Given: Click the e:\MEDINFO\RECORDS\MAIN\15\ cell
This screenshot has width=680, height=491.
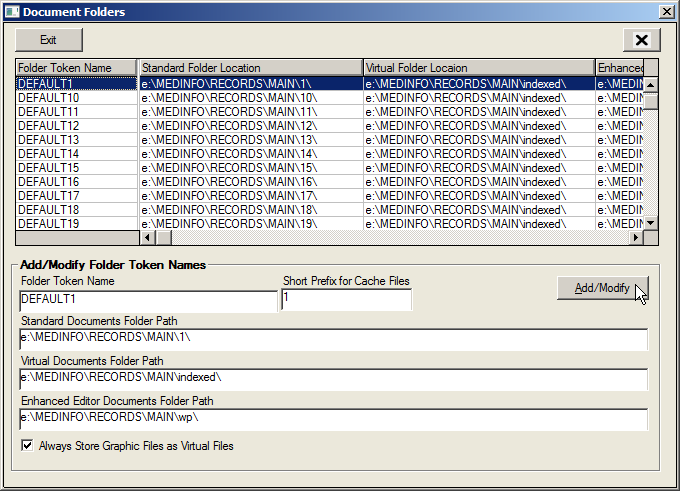Looking at the screenshot, I should [x=251, y=167].
